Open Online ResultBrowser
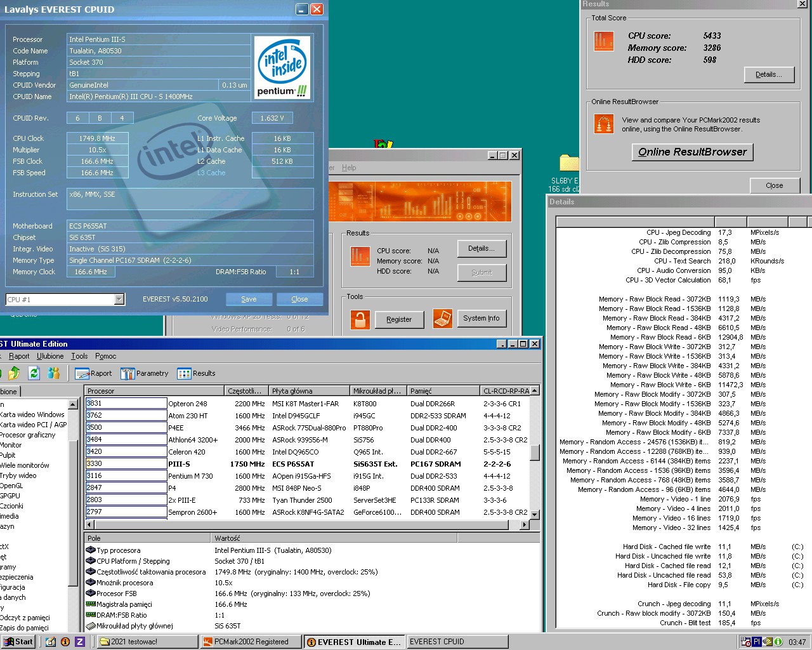This screenshot has height=650, width=812. 693,152
